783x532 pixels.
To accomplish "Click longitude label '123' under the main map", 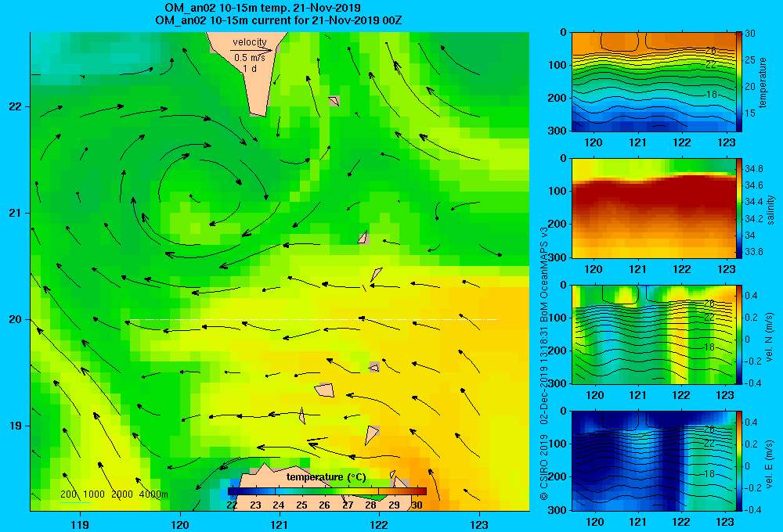I will (479, 524).
